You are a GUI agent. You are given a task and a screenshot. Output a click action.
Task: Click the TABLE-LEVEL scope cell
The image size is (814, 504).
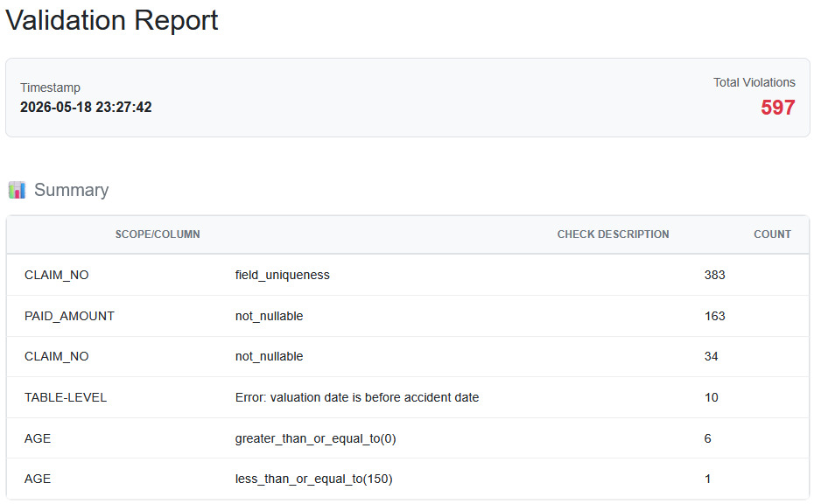click(66, 397)
